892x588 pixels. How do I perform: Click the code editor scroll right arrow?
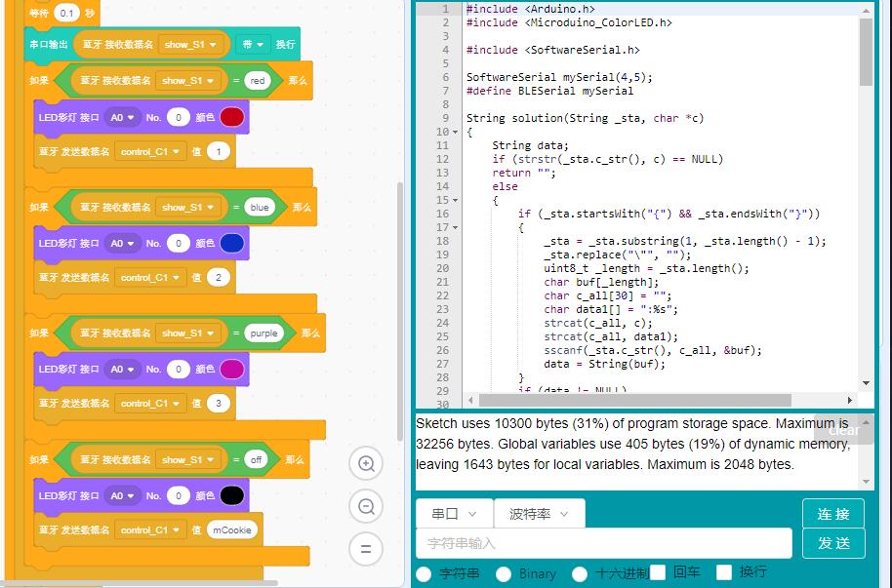pos(850,400)
